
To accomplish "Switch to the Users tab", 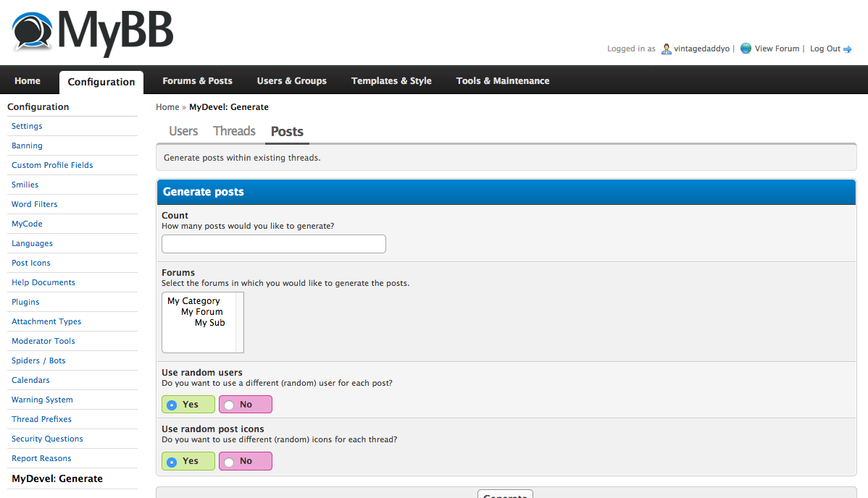I will coord(183,131).
